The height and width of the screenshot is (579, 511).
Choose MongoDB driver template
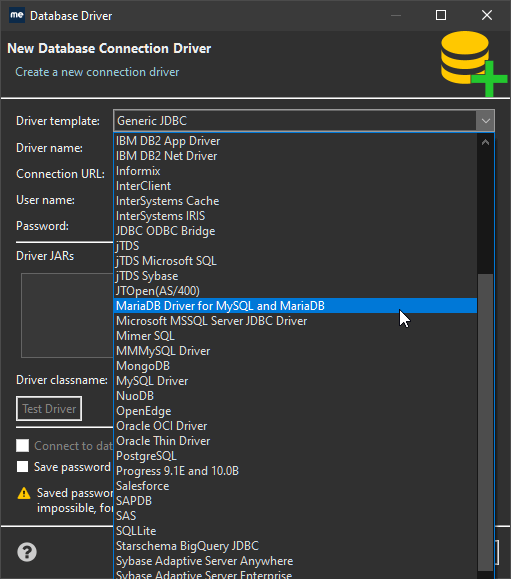point(295,366)
